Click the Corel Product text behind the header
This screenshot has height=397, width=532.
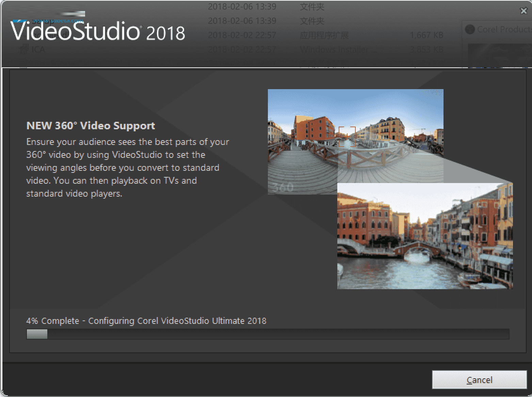tap(503, 29)
